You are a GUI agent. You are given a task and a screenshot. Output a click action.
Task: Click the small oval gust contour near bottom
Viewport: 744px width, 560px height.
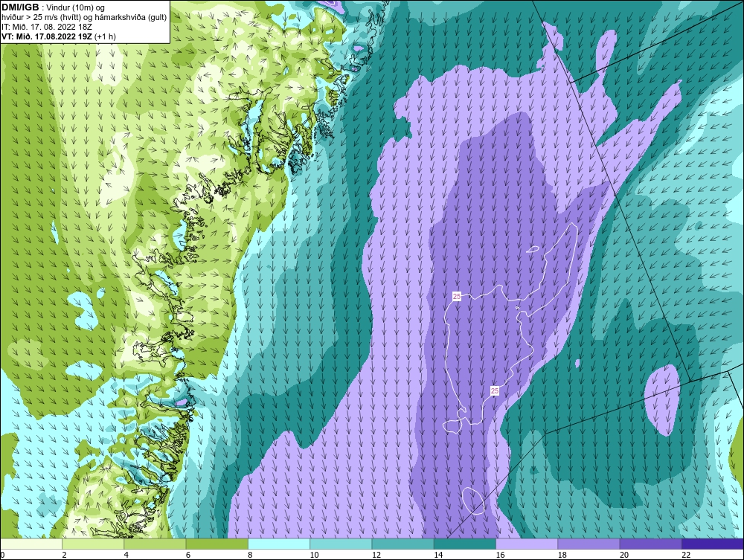473,501
